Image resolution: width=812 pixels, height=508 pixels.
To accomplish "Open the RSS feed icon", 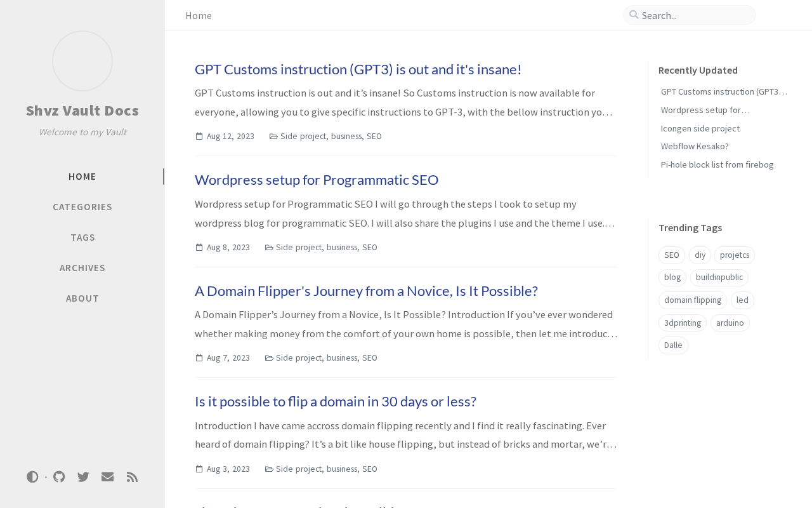I will 132,477.
